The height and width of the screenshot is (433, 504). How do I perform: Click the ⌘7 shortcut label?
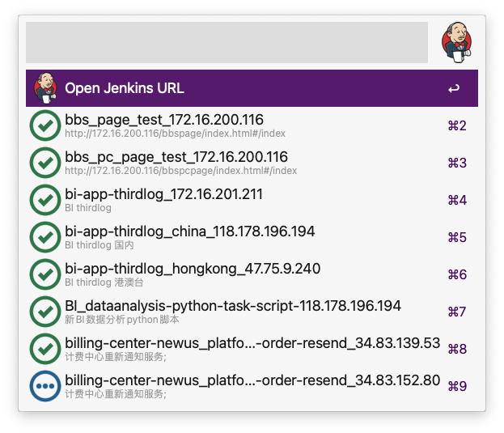click(x=457, y=312)
